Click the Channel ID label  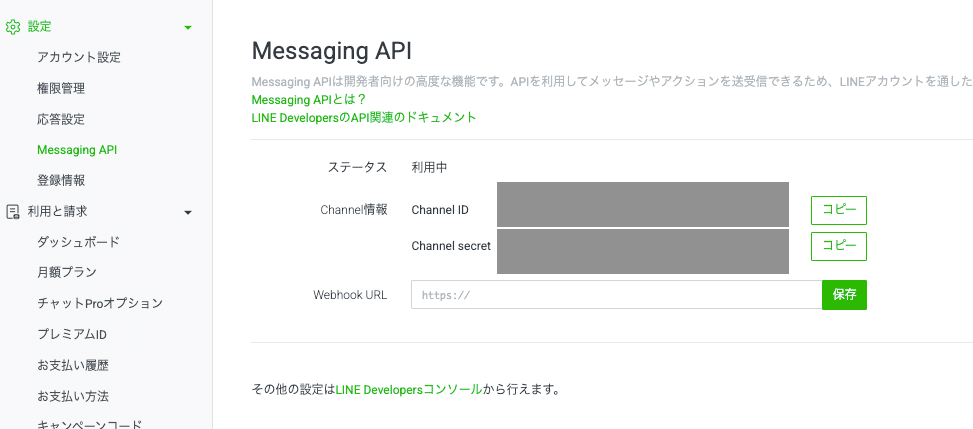pyautogui.click(x=440, y=210)
